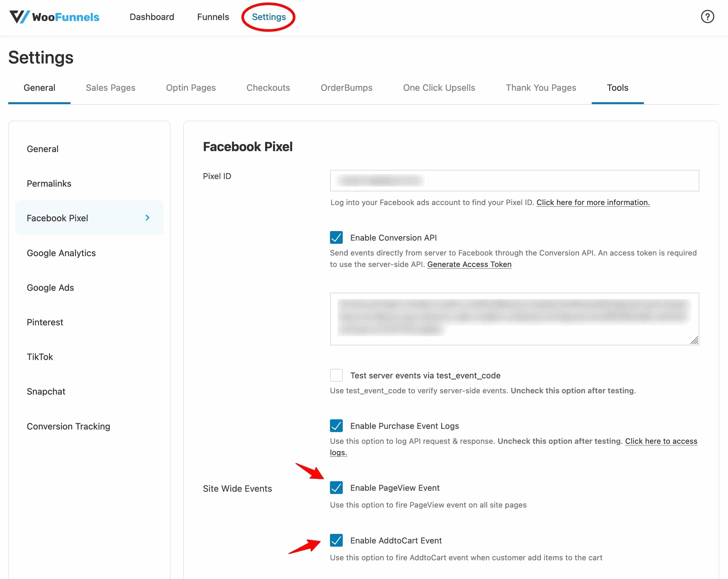Expand Permalinks sidebar section
This screenshot has width=728, height=579.
pyautogui.click(x=49, y=183)
